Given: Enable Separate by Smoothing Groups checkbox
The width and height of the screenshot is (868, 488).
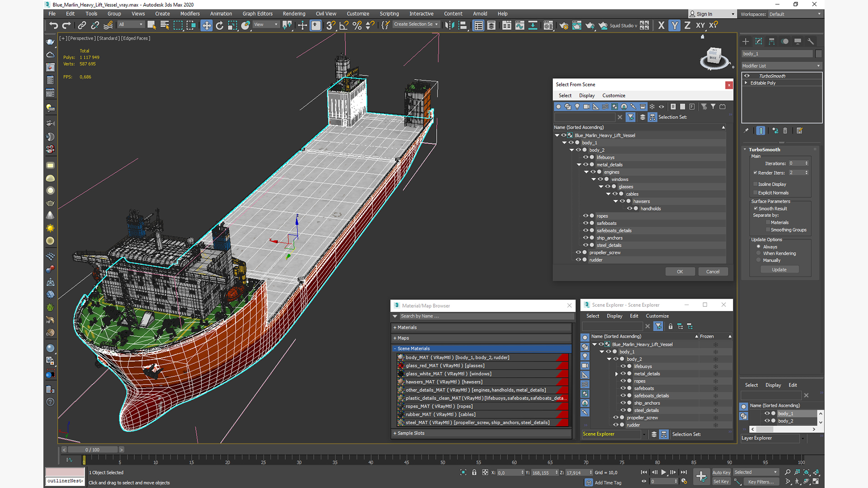Looking at the screenshot, I should [768, 230].
